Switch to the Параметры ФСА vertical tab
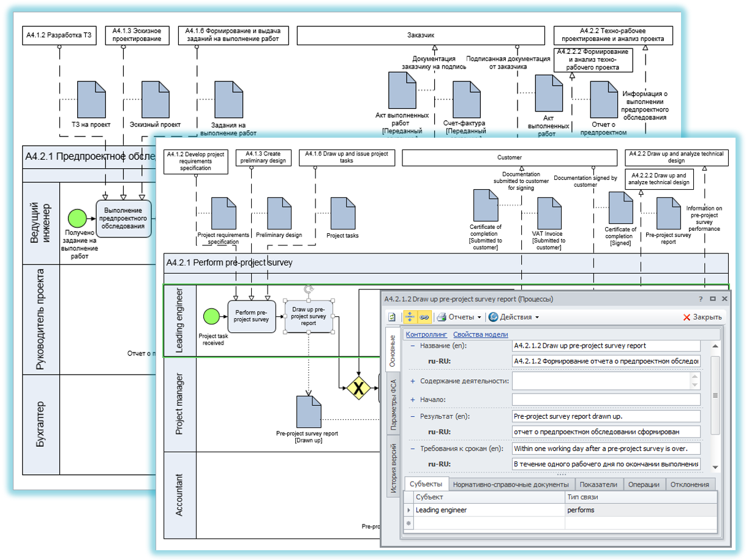749x560 pixels. coord(393,406)
